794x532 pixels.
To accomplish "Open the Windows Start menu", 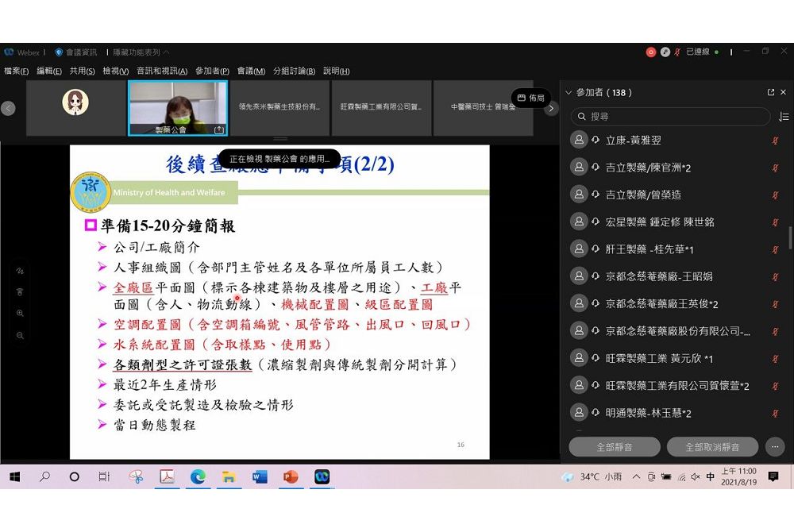I will [14, 477].
